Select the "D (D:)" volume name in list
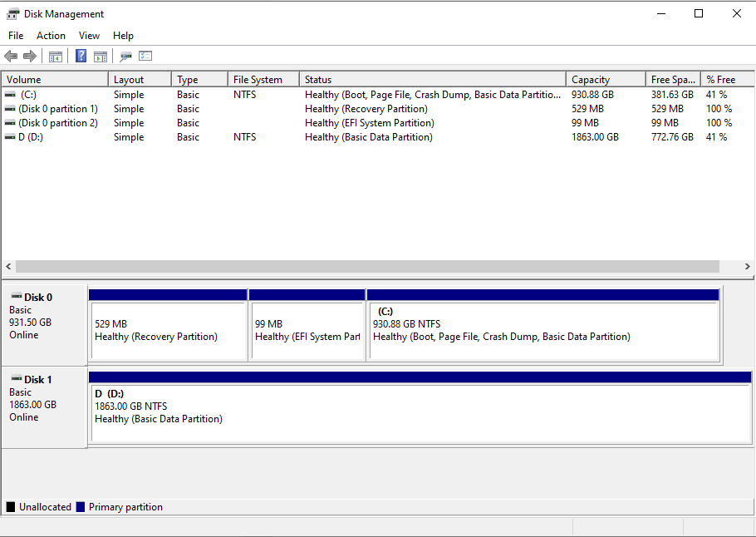The height and width of the screenshot is (537, 756). [x=31, y=137]
